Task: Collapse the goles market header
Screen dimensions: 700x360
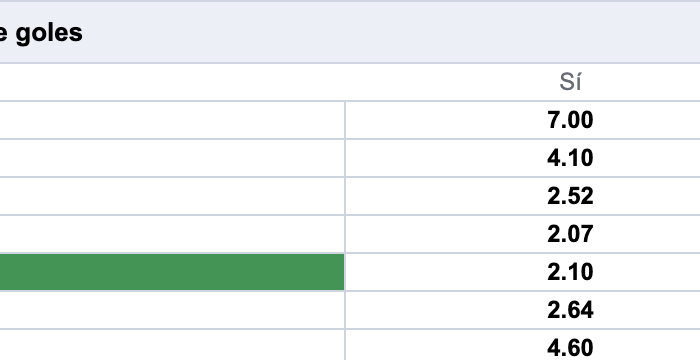Action: pyautogui.click(x=350, y=33)
